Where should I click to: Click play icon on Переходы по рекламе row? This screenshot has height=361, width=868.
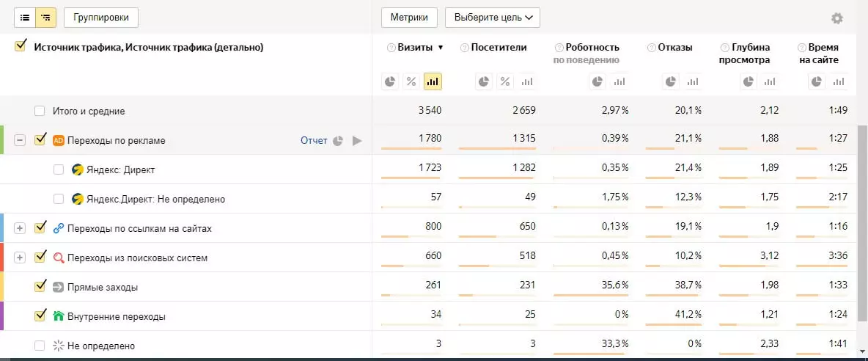[357, 140]
